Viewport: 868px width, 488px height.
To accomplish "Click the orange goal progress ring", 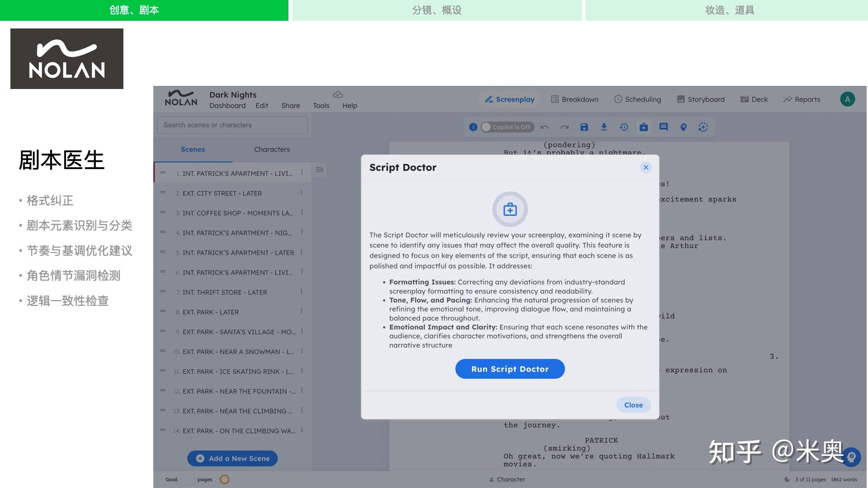I will 224,479.
